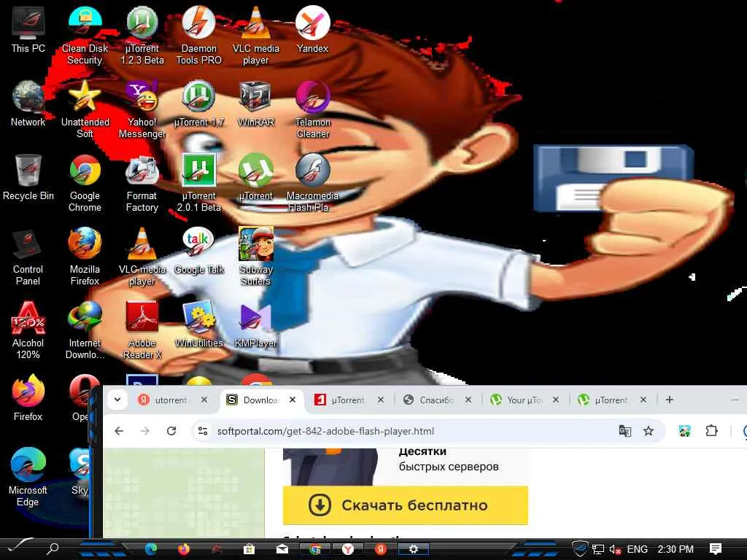The image size is (747, 560).
Task: Switch the ENG input language indicator
Action: coord(637,550)
